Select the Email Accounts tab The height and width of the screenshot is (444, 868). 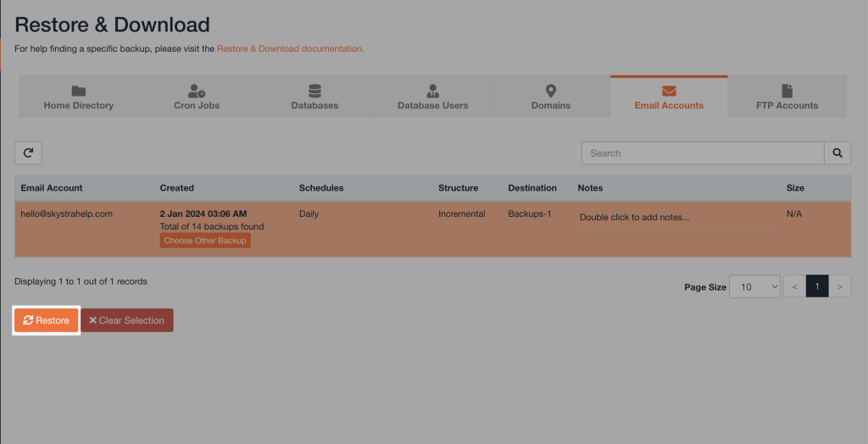(x=669, y=97)
